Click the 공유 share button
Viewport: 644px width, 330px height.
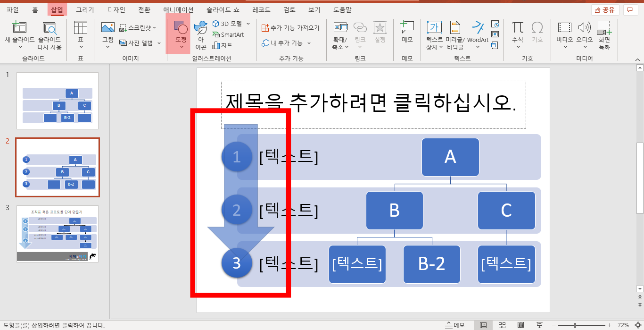[x=605, y=10]
